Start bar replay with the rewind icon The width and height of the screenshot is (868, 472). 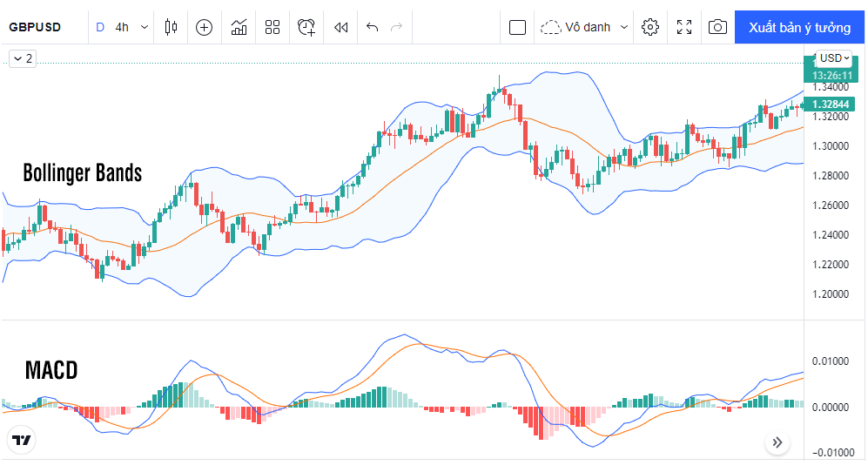pyautogui.click(x=341, y=27)
